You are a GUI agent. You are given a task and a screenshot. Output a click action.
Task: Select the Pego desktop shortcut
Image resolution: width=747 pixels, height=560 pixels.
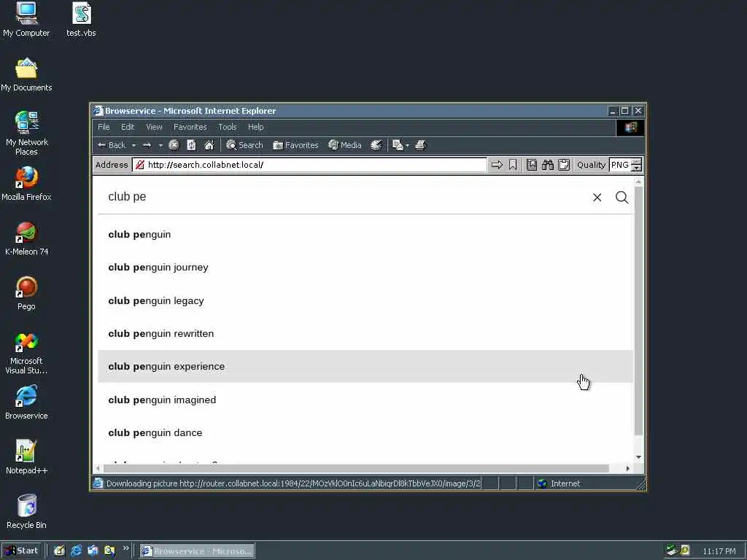tap(26, 293)
